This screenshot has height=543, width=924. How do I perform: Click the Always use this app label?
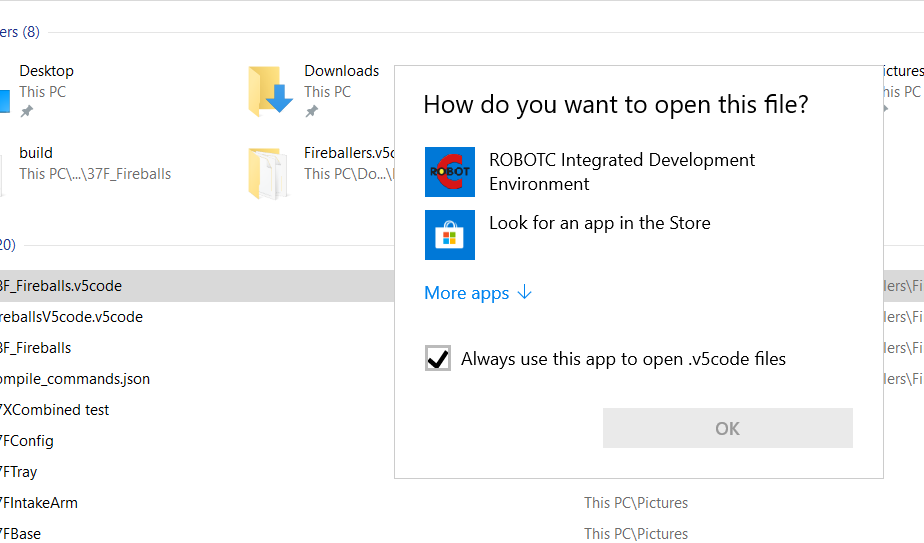(x=623, y=358)
